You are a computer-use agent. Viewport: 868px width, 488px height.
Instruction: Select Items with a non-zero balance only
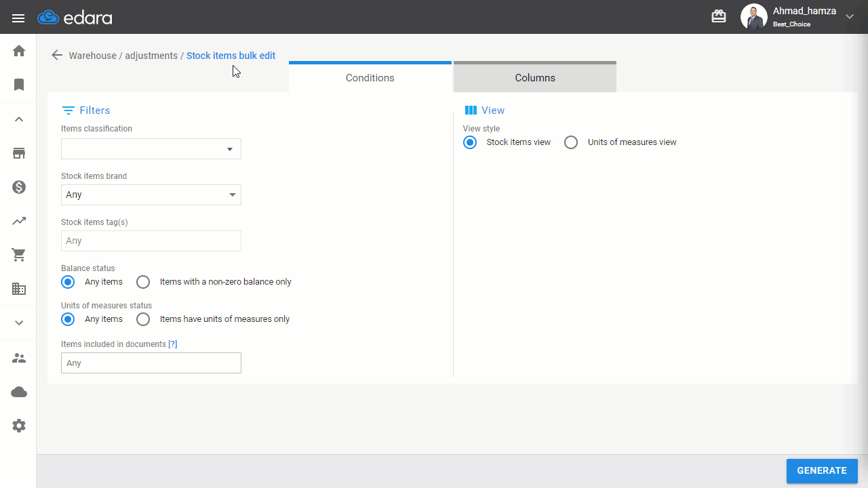click(143, 282)
